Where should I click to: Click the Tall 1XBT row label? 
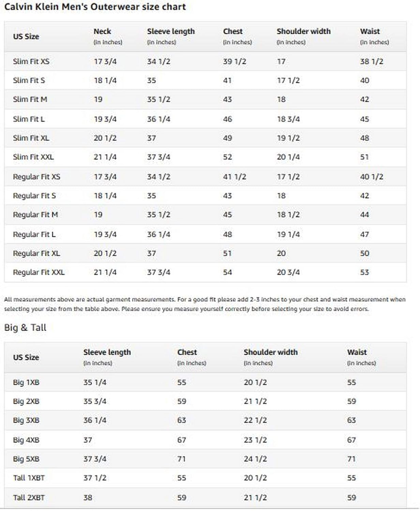pyautogui.click(x=29, y=478)
